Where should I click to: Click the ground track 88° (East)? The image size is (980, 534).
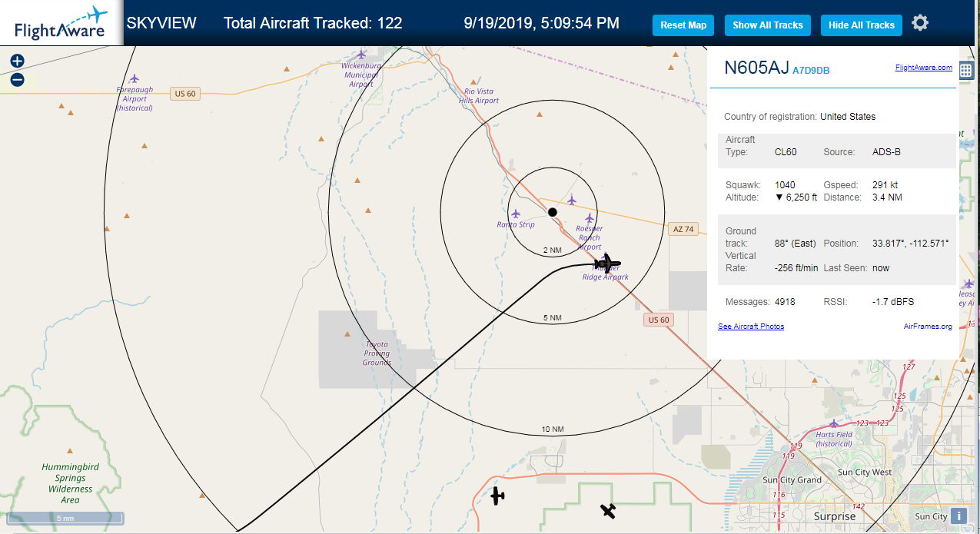coord(795,244)
